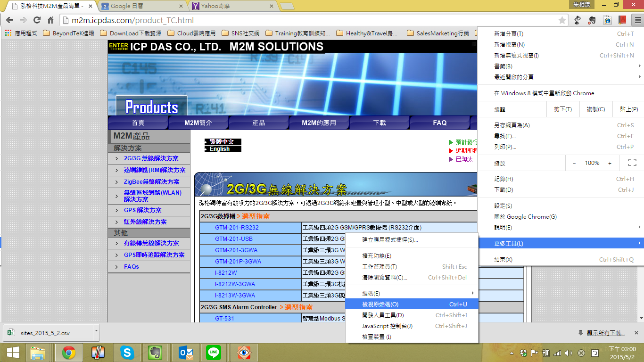The width and height of the screenshot is (644, 362).
Task: Open the volume speaker tray icon
Action: (x=569, y=353)
